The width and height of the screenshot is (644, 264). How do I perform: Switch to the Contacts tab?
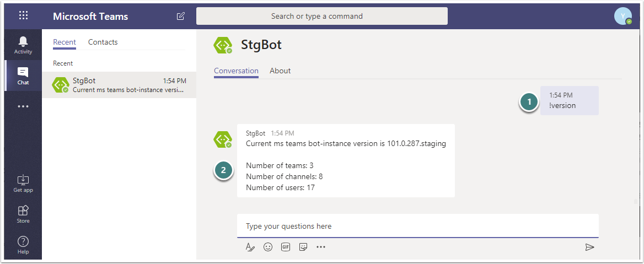point(103,42)
